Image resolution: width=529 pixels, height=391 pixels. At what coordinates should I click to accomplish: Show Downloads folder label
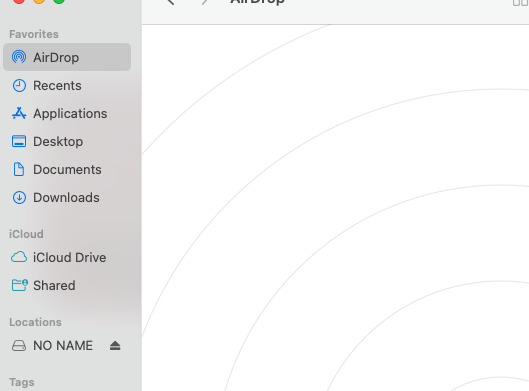point(66,198)
